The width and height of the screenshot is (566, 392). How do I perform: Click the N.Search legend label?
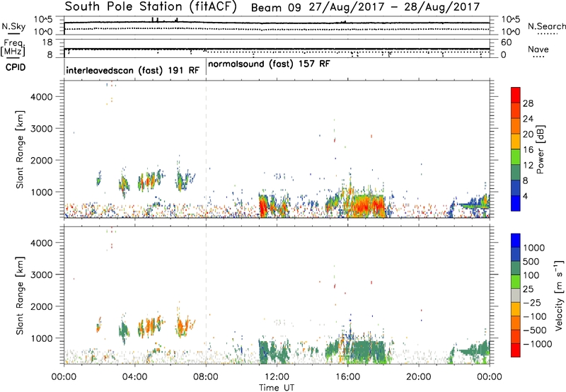(x=547, y=26)
